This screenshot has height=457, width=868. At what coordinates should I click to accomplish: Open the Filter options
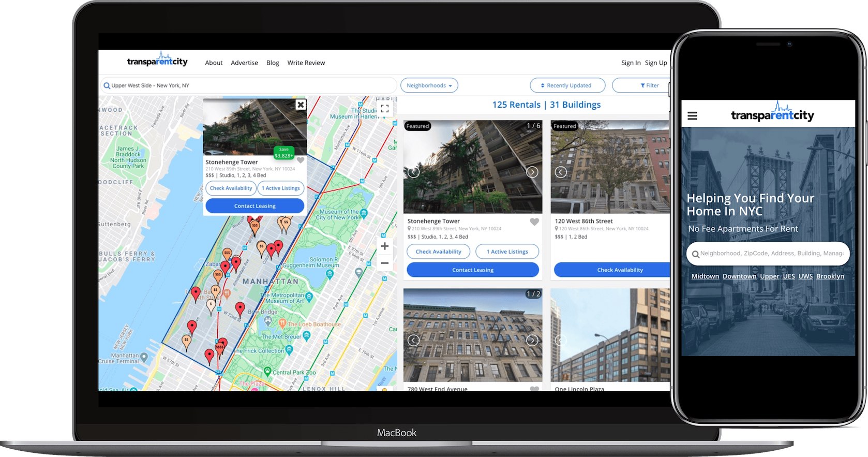pyautogui.click(x=641, y=85)
